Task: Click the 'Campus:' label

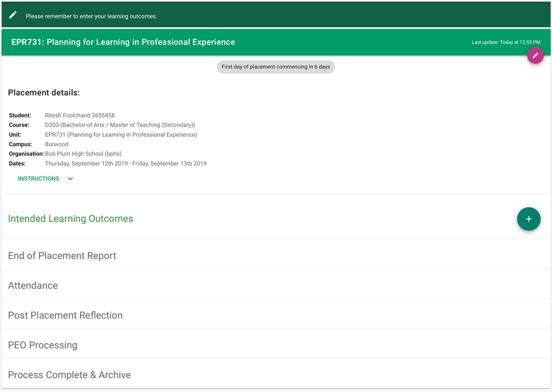Action: [x=20, y=144]
